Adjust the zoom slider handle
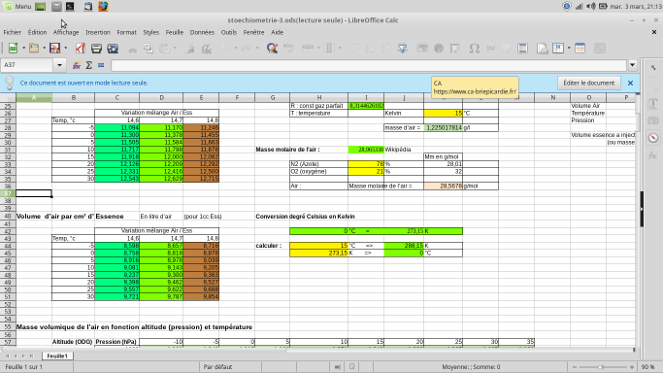Viewport: 663px width, 373px height. click(600, 367)
